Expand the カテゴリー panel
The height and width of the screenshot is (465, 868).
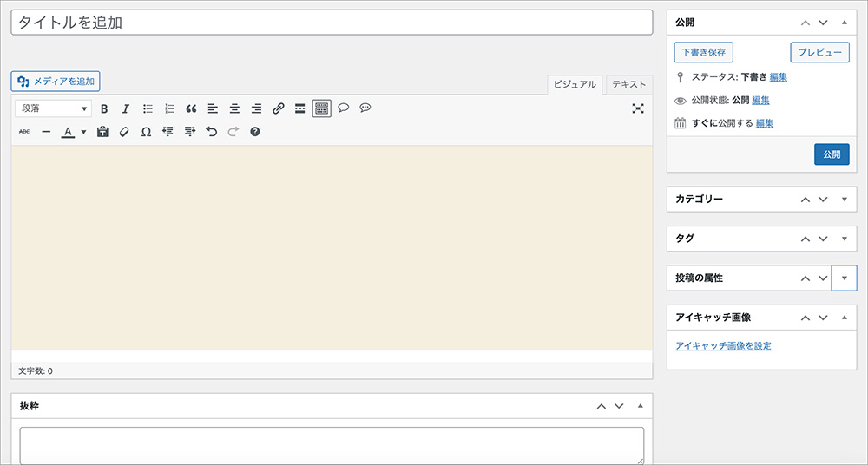pos(845,200)
